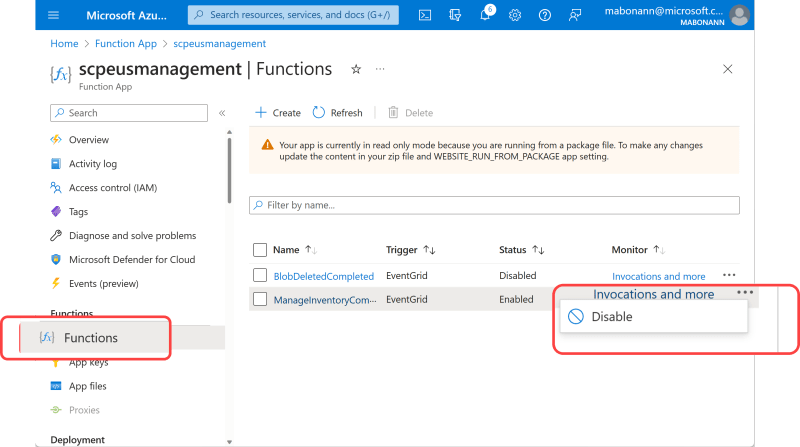Launch Cloud Shell from top bar
800x447 pixels.
424,15
